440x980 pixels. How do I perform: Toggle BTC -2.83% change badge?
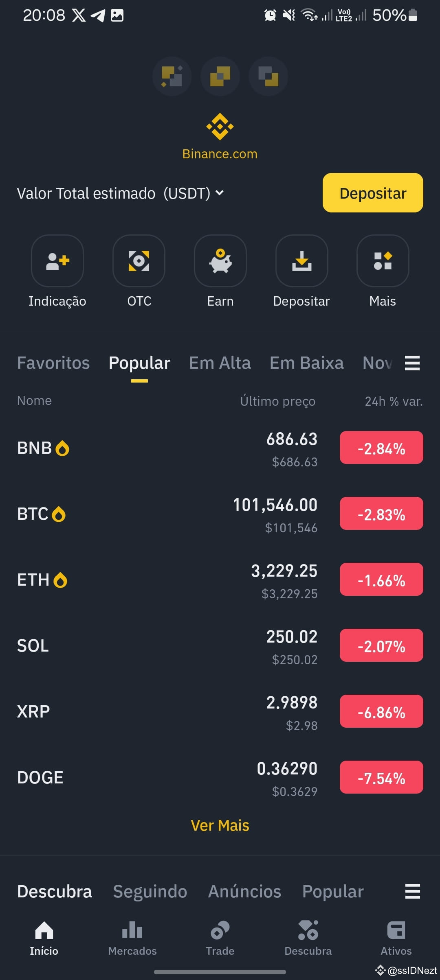(381, 514)
